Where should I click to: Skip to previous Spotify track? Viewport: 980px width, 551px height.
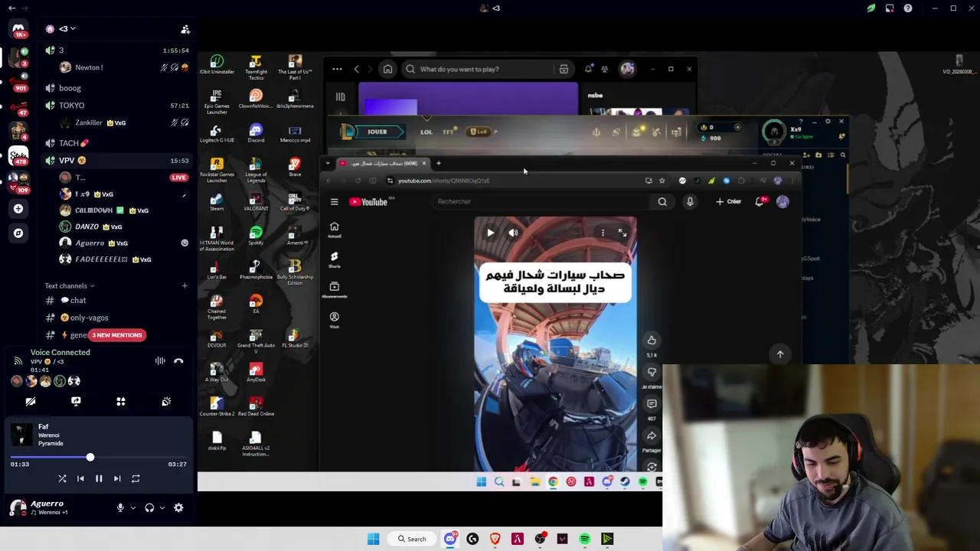(80, 478)
